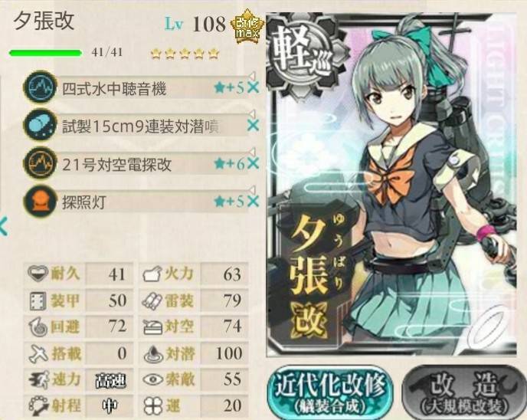Click the heart icon next to 耐久
Screen dimensions: 527x420
(x=38, y=274)
